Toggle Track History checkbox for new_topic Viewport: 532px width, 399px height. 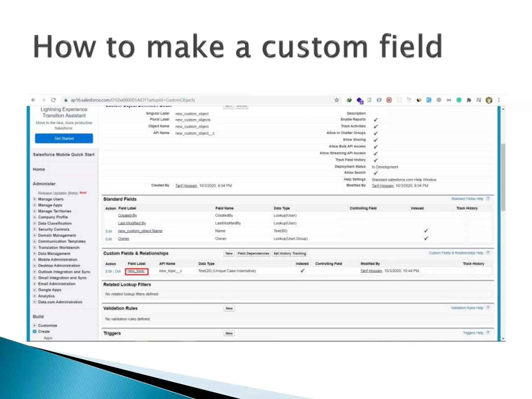point(473,271)
